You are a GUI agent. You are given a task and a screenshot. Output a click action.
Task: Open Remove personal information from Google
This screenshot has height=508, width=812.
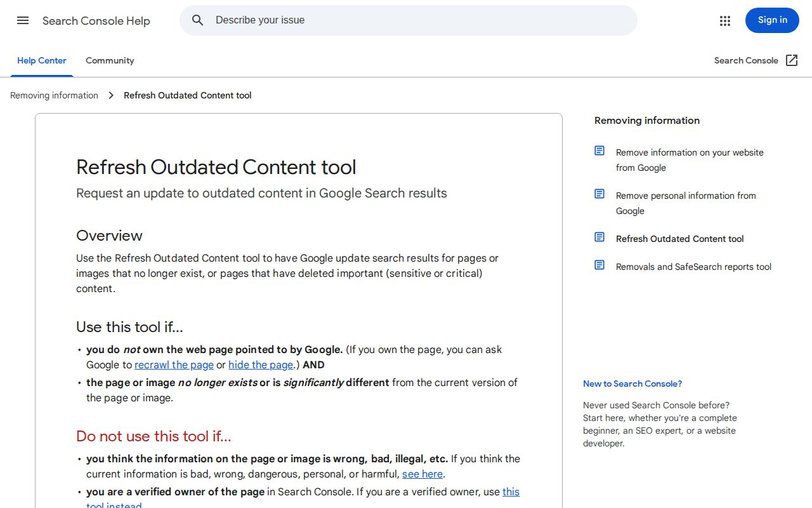coord(686,203)
